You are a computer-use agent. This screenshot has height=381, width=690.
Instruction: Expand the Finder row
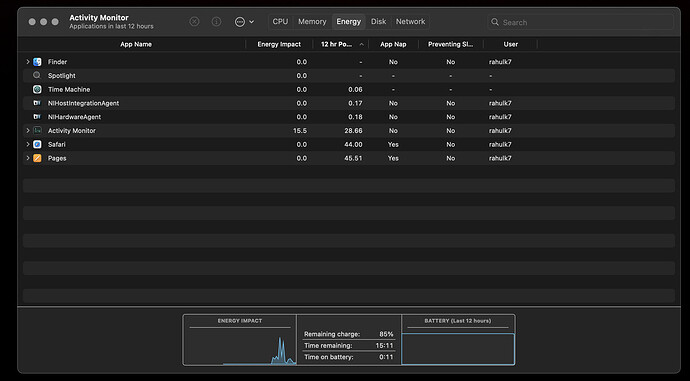point(28,62)
